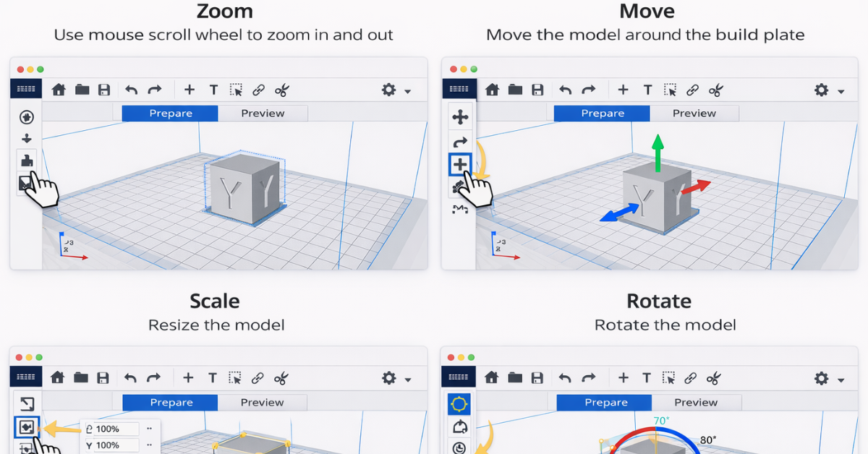This screenshot has height=454, width=868.
Task: Click the link chain icon in Zoom panel
Action: tap(258, 90)
